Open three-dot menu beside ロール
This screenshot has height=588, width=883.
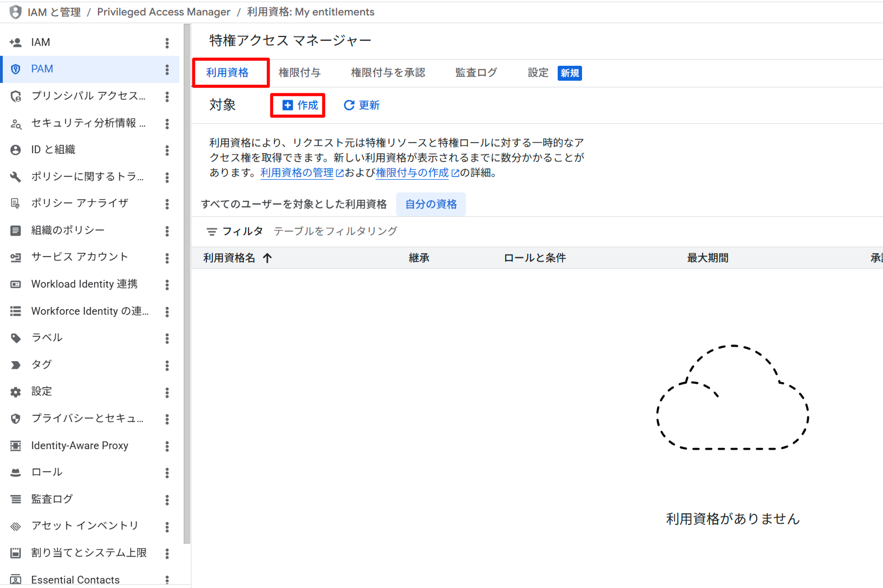point(167,473)
